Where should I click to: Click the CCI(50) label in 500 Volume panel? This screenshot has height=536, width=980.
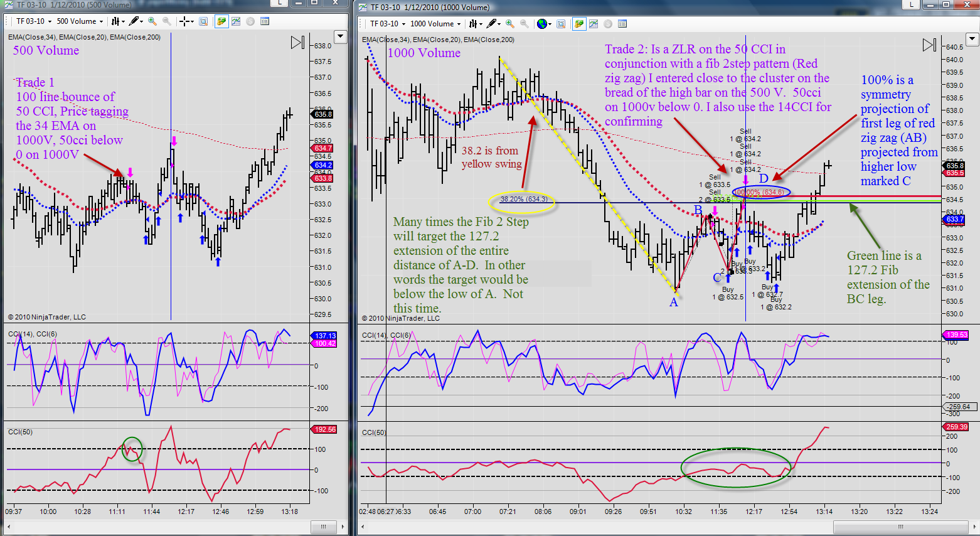[x=20, y=432]
